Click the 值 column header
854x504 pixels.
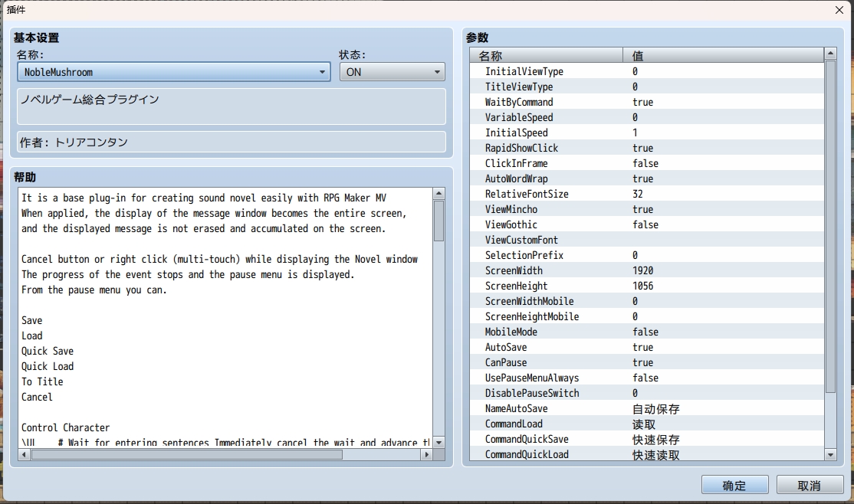[x=723, y=55]
